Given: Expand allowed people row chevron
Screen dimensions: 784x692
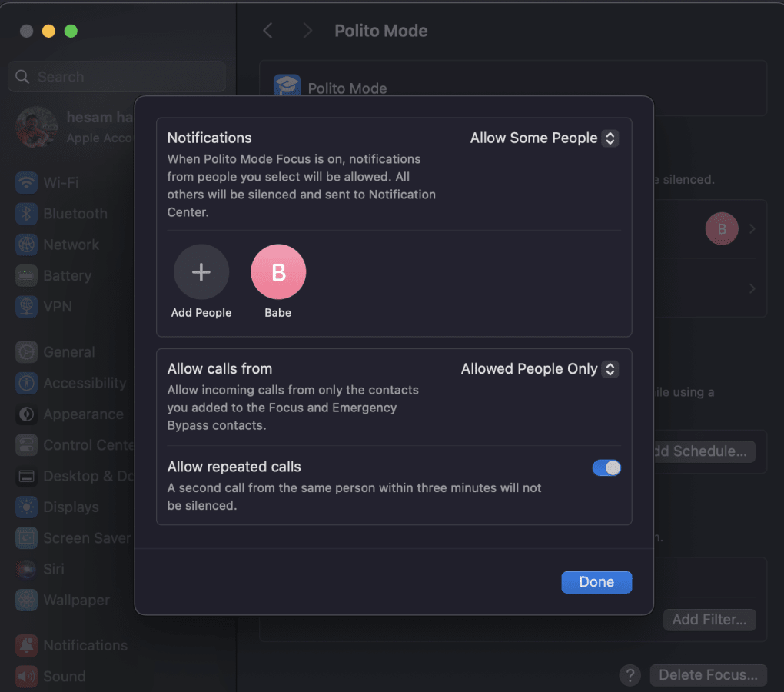Looking at the screenshot, I should click(x=752, y=229).
